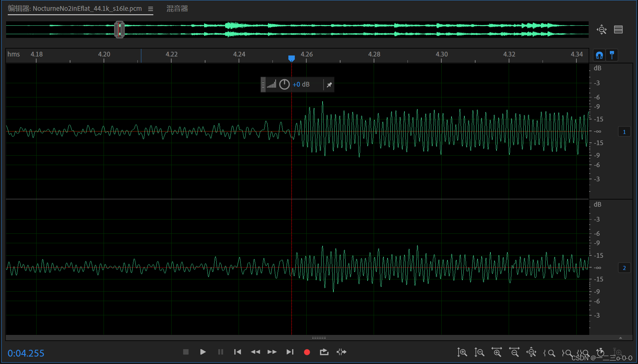Switch to the 混音器 tab
The image size is (638, 364).
(x=177, y=9)
